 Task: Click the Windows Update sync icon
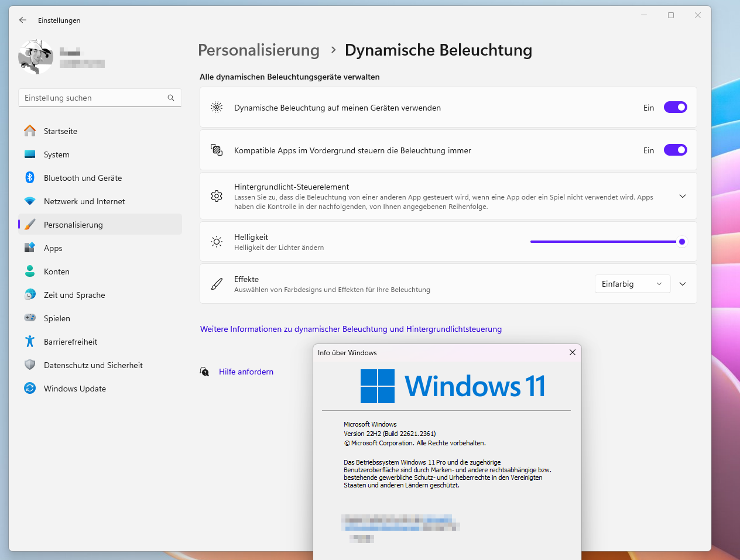(x=30, y=388)
